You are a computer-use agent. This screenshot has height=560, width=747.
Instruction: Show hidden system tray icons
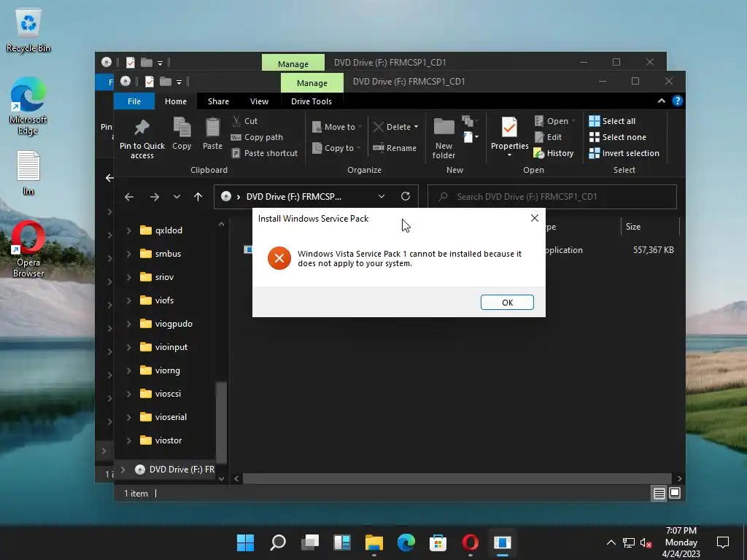(611, 542)
